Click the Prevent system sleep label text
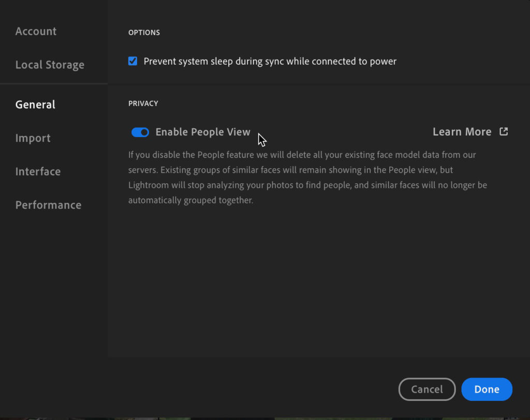 coord(270,61)
